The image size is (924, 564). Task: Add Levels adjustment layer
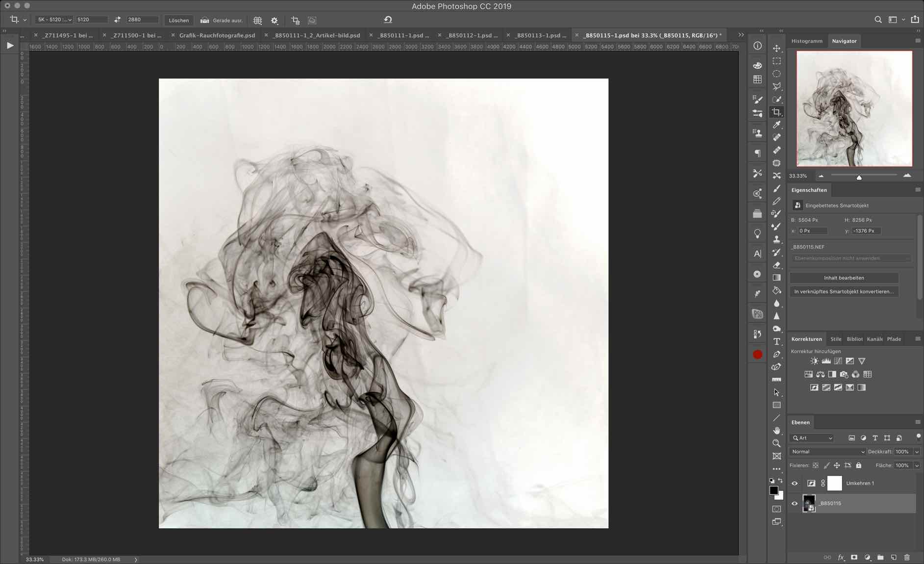(826, 361)
